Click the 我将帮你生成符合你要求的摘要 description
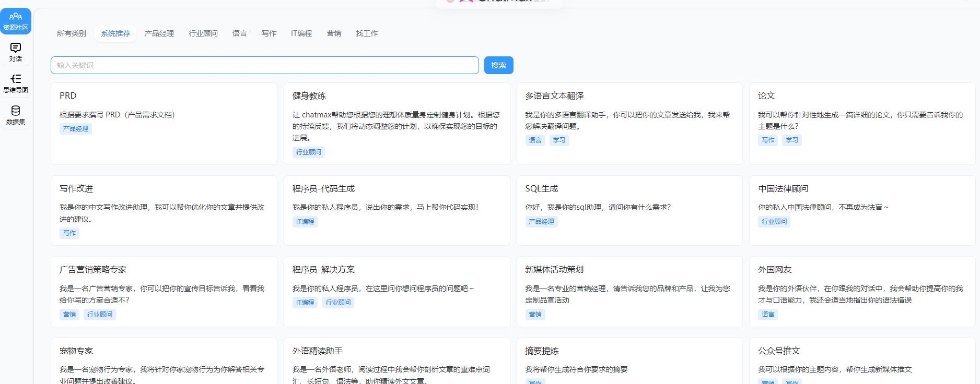 577,369
